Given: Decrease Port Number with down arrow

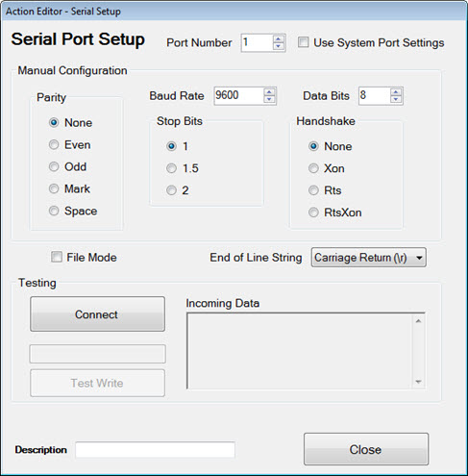Looking at the screenshot, I should 279,46.
